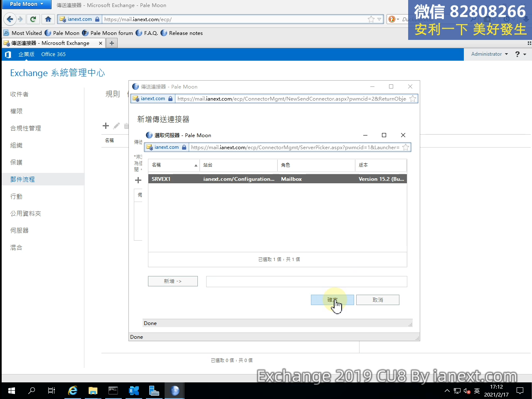Open the F.A.Q. bookmark
This screenshot has height=399, width=532.
tap(147, 33)
